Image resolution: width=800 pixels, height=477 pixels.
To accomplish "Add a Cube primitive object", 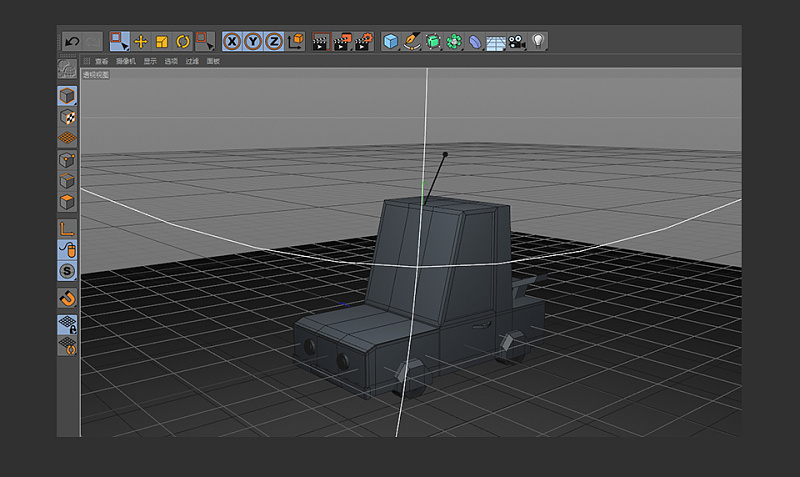I will point(391,41).
